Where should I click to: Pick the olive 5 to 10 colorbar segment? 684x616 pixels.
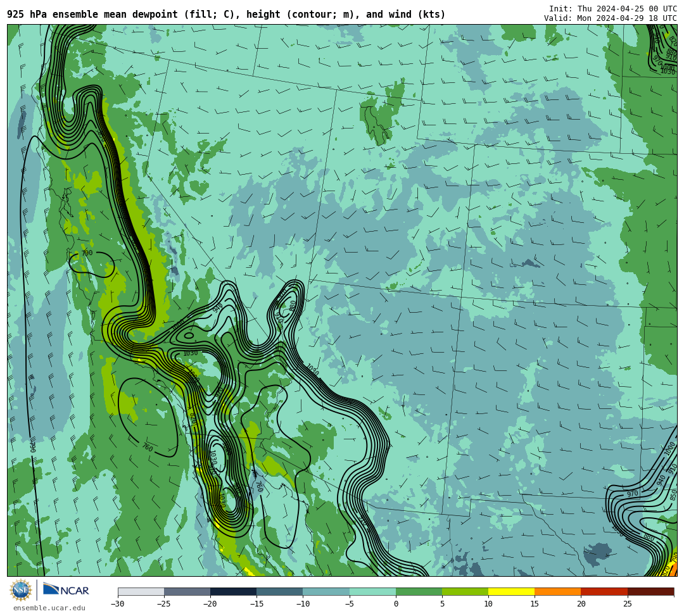(465, 591)
